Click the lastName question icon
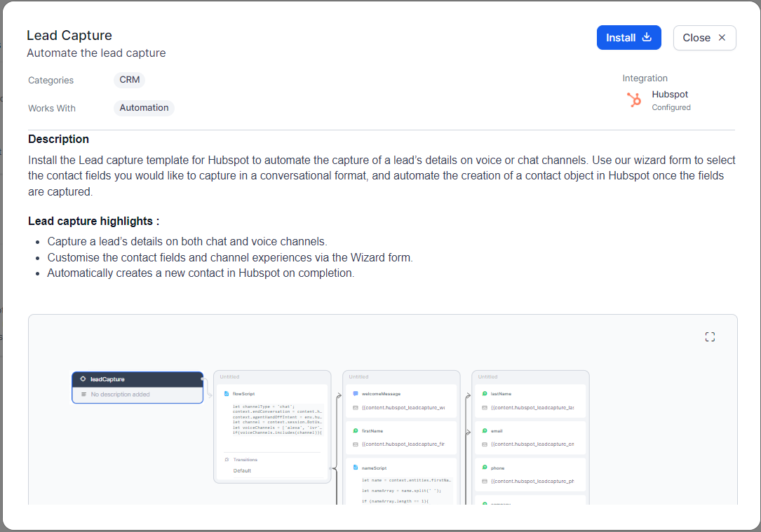Image resolution: width=761 pixels, height=532 pixels. click(485, 394)
